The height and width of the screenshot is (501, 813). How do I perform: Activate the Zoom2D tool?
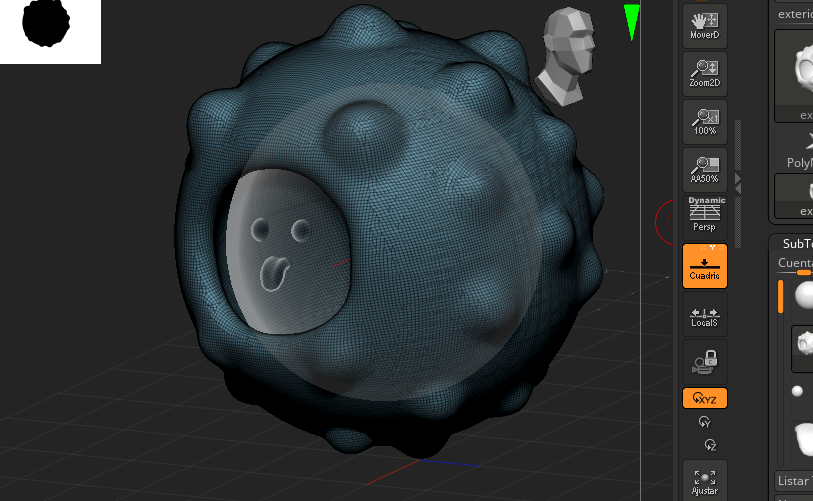(705, 74)
